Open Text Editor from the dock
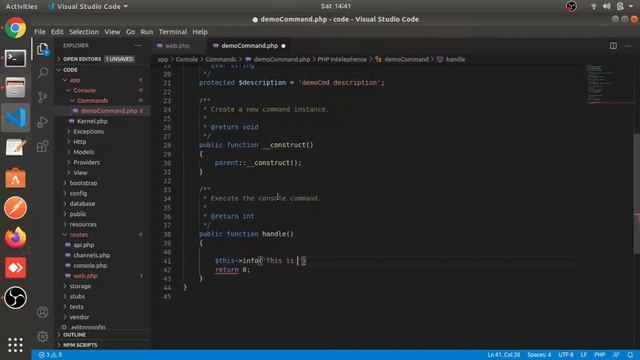The image size is (640, 360). point(16,147)
